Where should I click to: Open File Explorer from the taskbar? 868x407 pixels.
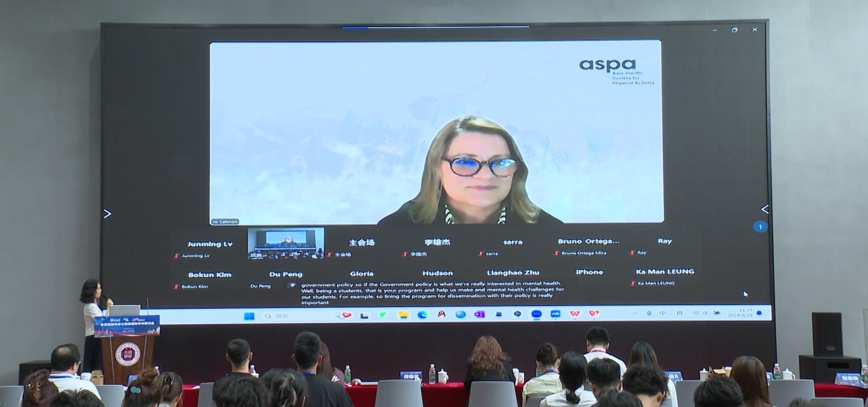pyautogui.click(x=403, y=315)
